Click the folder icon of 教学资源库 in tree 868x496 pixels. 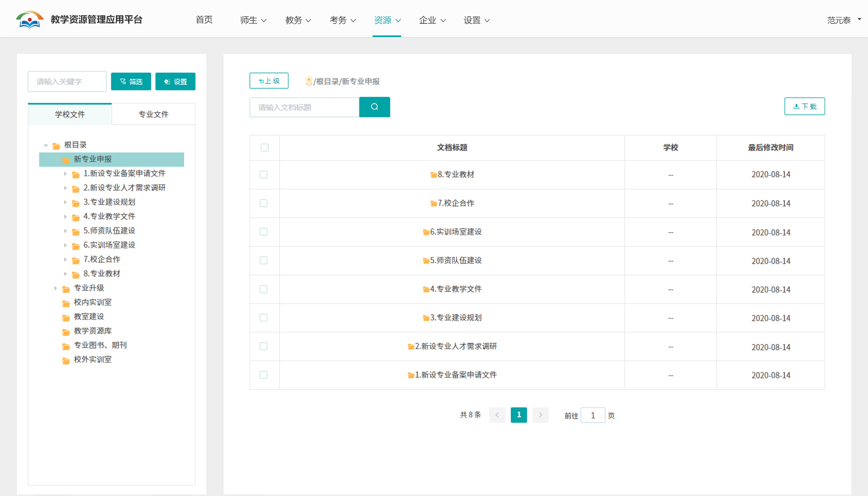pyautogui.click(x=66, y=332)
